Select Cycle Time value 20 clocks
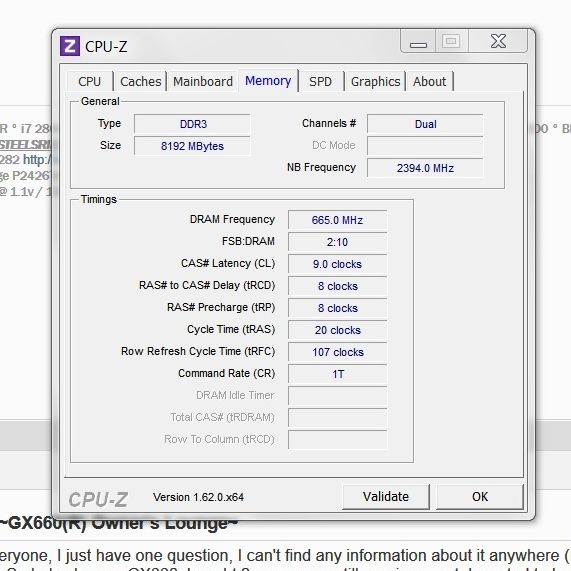The image size is (571, 571). [x=337, y=330]
